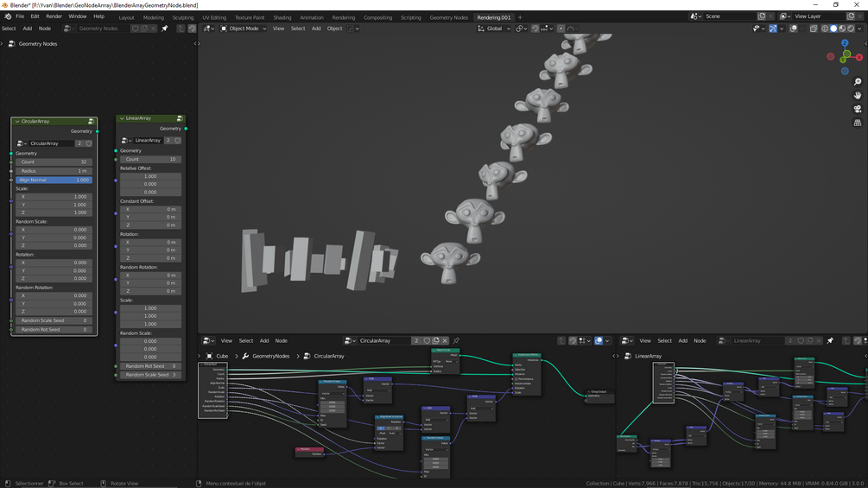868x488 pixels.
Task: Click the blue Z axis on navigation gizmo
Action: (x=845, y=42)
